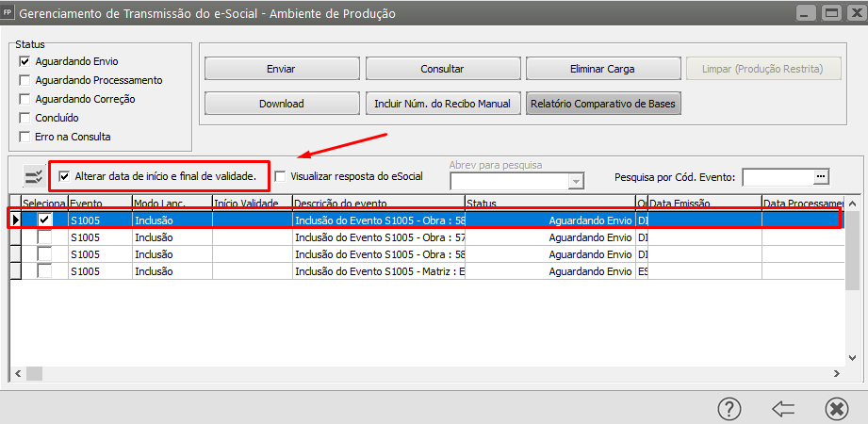This screenshot has width=868, height=424.
Task: Click the Eliminar Carga button
Action: [x=602, y=69]
